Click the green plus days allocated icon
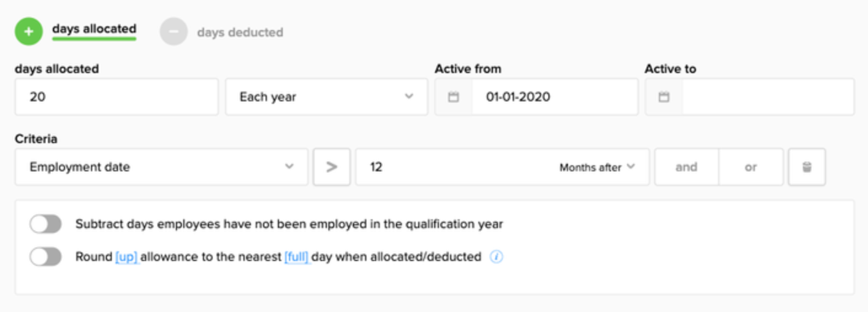This screenshot has height=312, width=868. coord(28,32)
